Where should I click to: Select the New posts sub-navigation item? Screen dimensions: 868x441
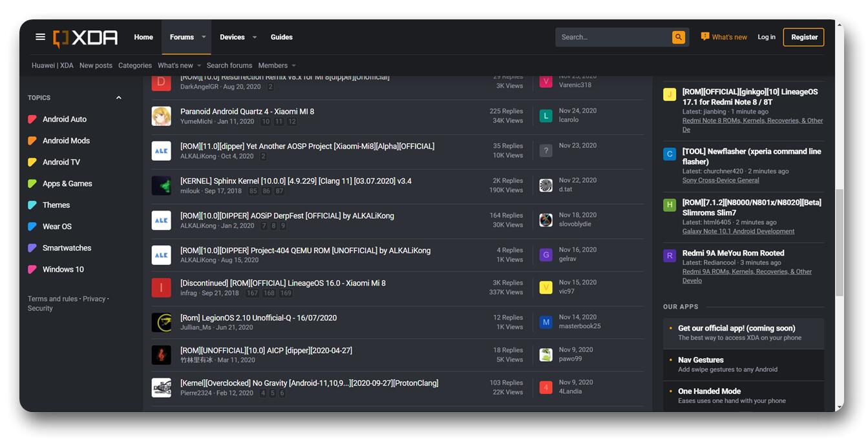96,66
